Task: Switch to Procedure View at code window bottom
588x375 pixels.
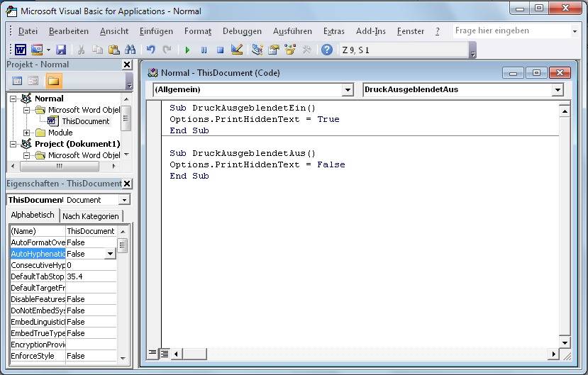Action: 152,353
